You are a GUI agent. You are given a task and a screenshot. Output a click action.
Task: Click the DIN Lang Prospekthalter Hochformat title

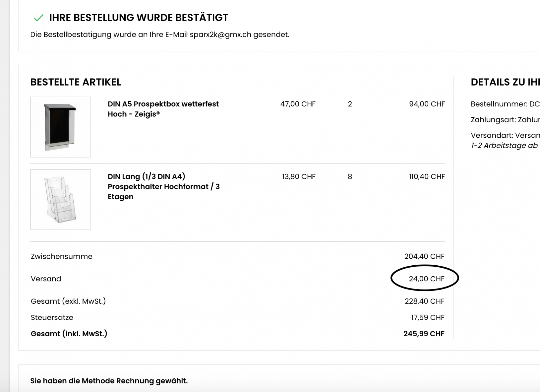(x=163, y=186)
